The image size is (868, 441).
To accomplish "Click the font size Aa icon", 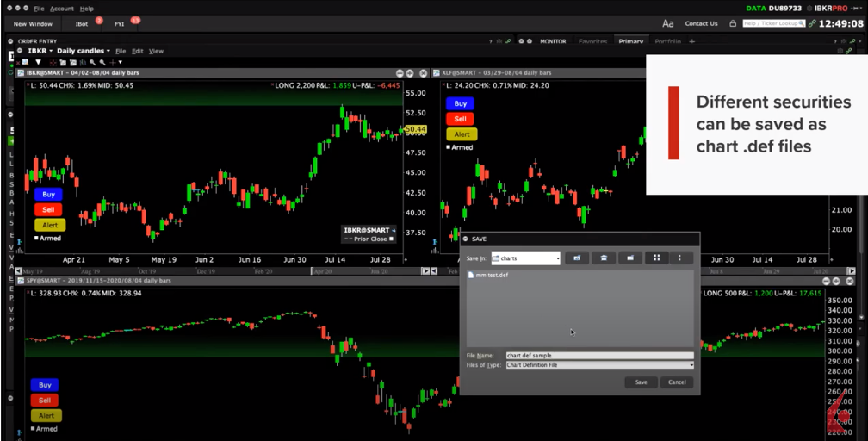I will tap(668, 23).
